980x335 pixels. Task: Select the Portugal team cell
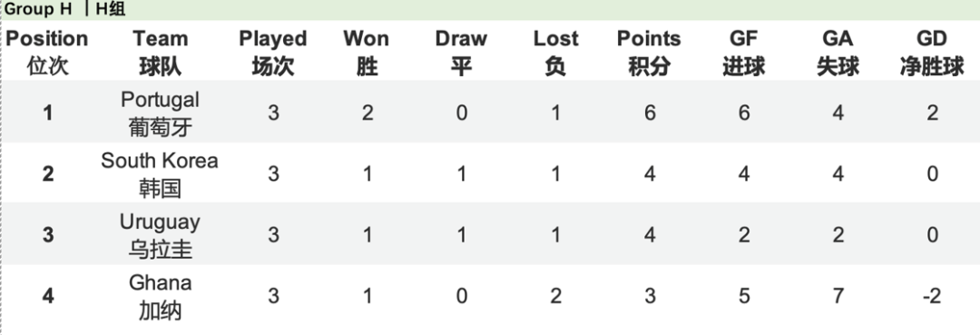pyautogui.click(x=160, y=113)
